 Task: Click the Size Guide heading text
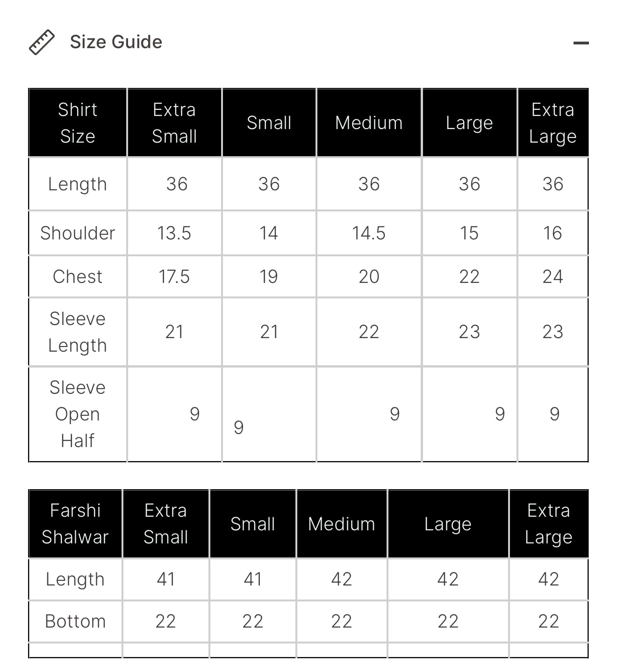[116, 42]
